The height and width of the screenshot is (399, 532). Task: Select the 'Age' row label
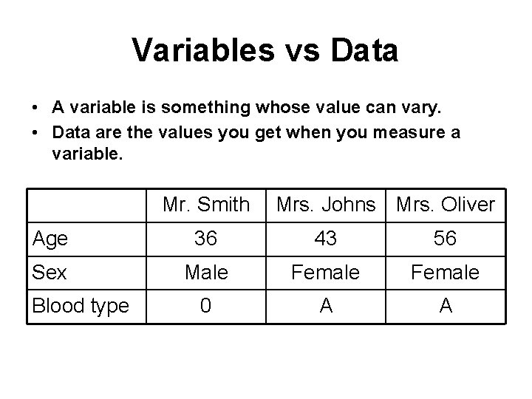51,239
